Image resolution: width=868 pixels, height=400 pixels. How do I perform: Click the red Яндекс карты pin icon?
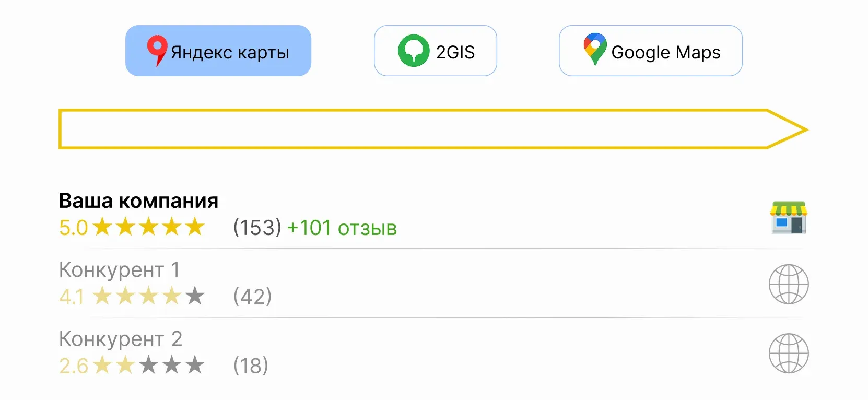click(157, 50)
